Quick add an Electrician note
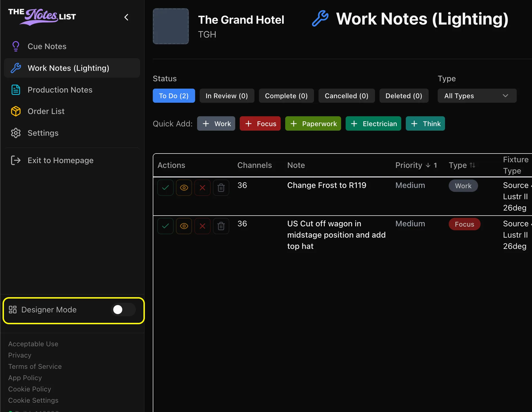Viewport: 532px width, 412px height. 374,124
